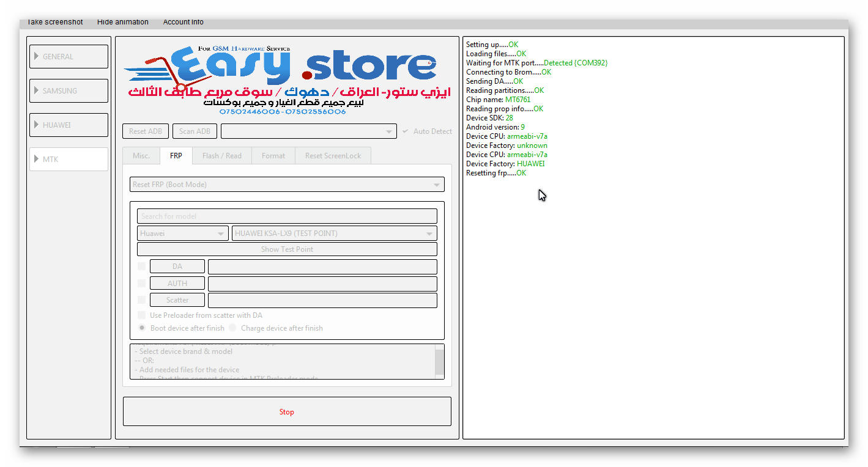The width and height of the screenshot is (868, 467).
Task: Tick the checkbox beside AUTH
Action: (x=142, y=284)
